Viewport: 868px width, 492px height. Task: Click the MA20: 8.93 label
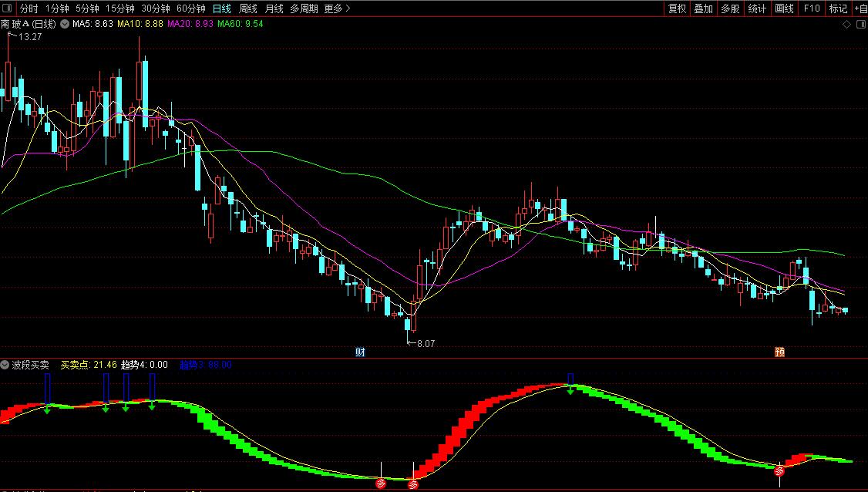(190, 24)
